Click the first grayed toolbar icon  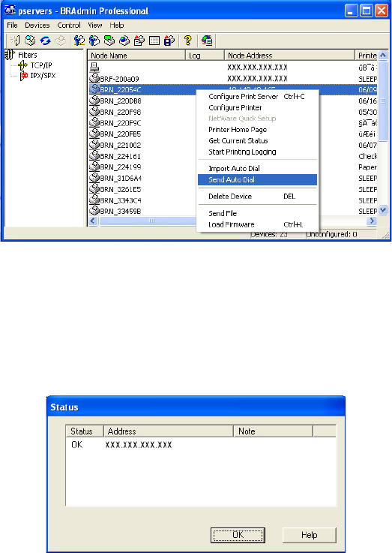(x=15, y=41)
